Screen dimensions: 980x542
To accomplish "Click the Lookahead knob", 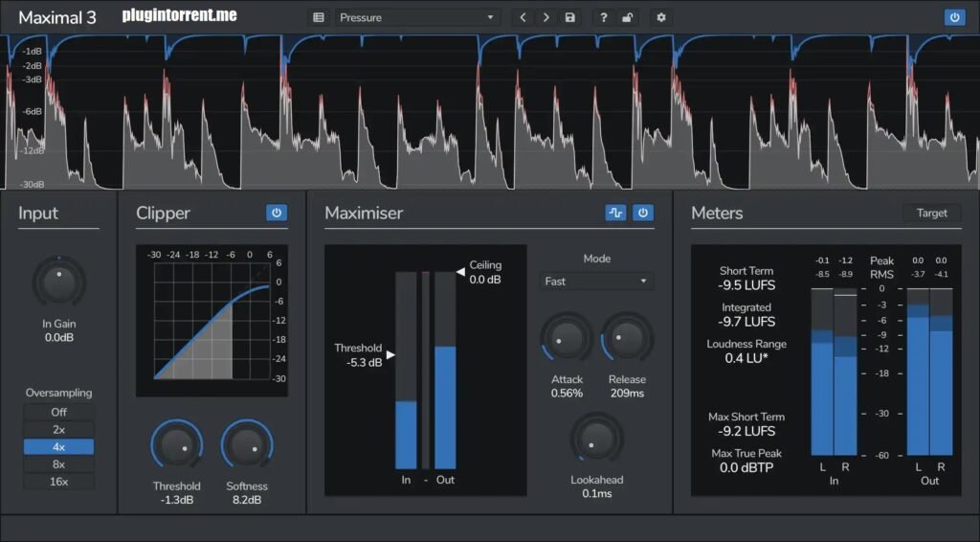I will point(597,439).
